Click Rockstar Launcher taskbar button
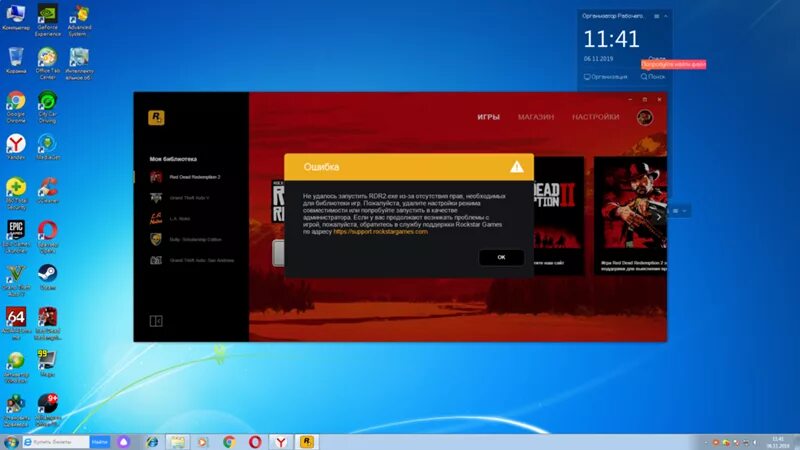The image size is (800, 450). click(307, 442)
